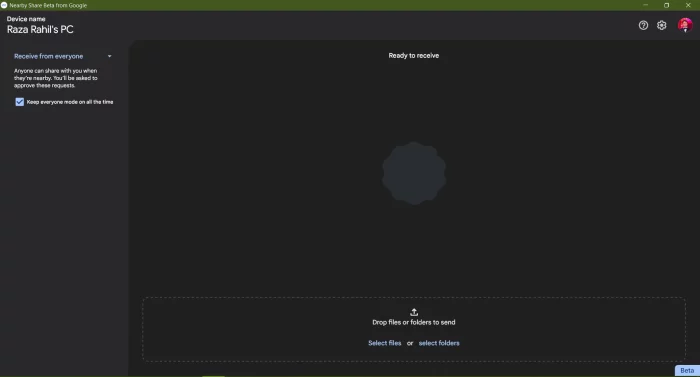Minimize the Nearby Share window
The width and height of the screenshot is (700, 377).
pos(646,5)
